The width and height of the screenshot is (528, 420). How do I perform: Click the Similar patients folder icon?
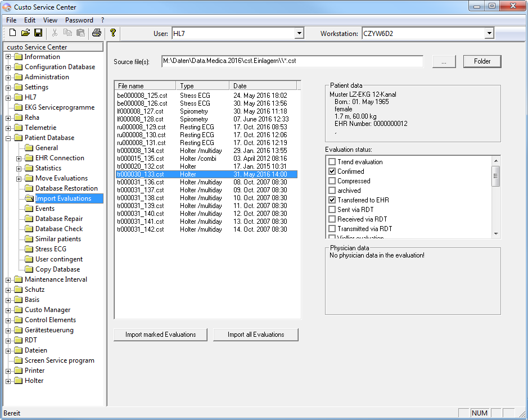pyautogui.click(x=29, y=239)
